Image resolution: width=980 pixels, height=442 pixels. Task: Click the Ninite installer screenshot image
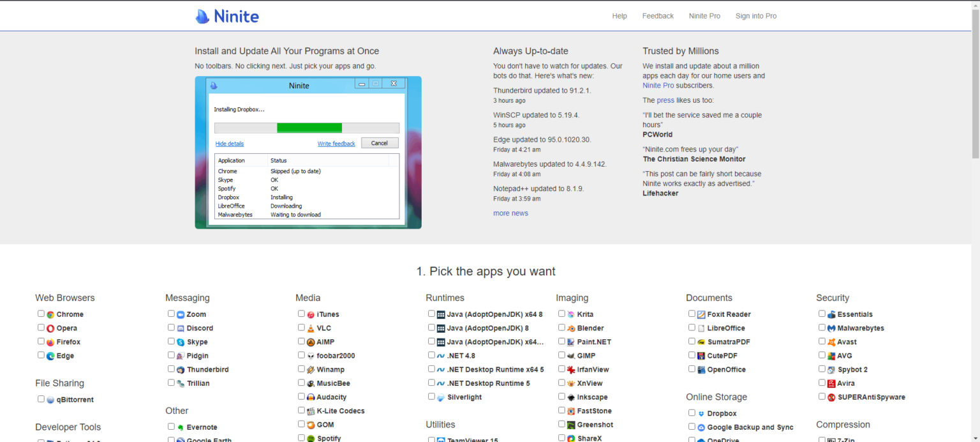pyautogui.click(x=308, y=153)
